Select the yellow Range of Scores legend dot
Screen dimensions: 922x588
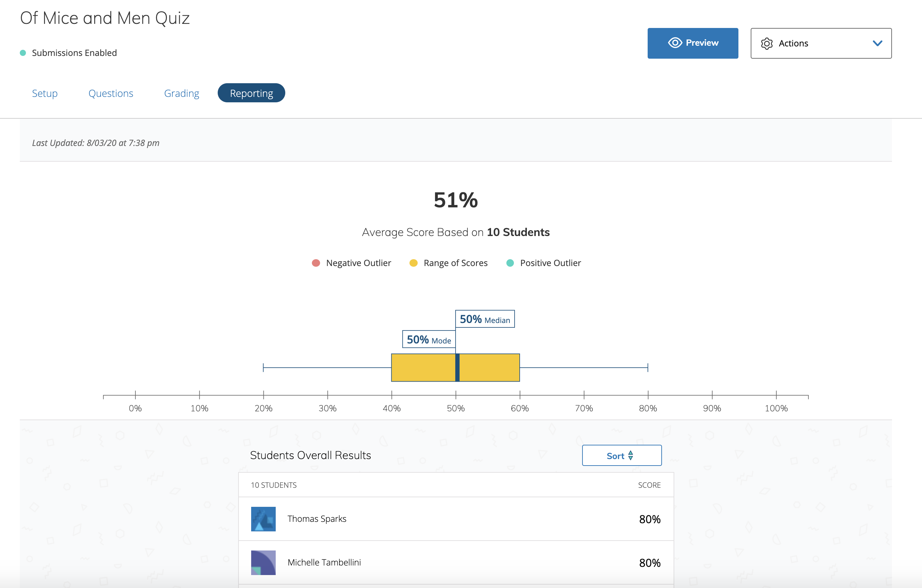pyautogui.click(x=413, y=263)
